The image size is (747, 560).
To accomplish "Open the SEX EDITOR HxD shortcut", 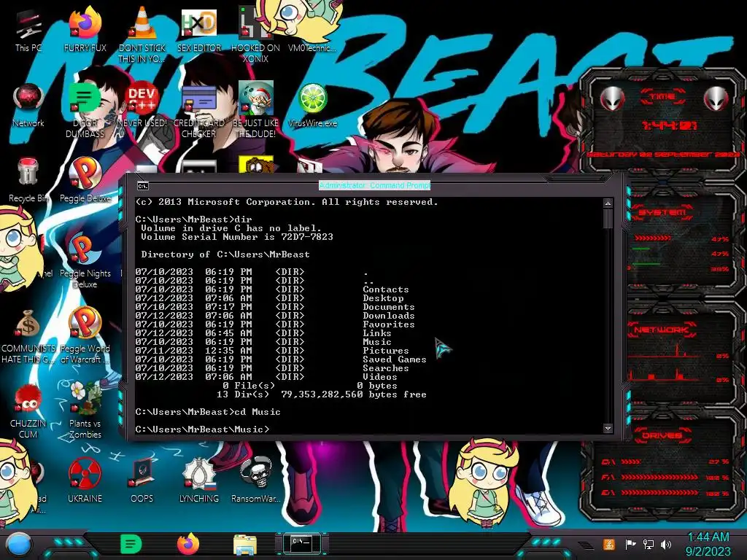I will (199, 30).
